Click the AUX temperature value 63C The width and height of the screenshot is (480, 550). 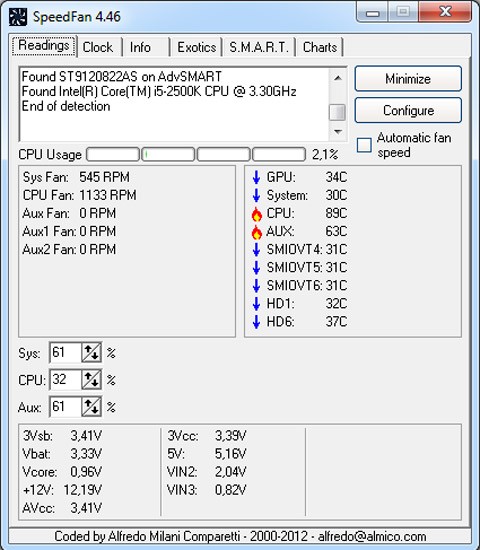(336, 232)
